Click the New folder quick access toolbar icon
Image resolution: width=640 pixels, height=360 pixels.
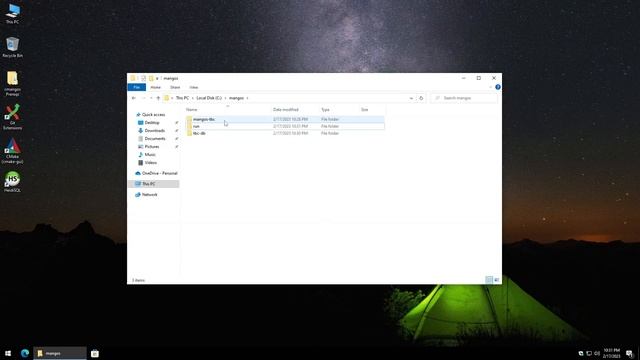151,78
